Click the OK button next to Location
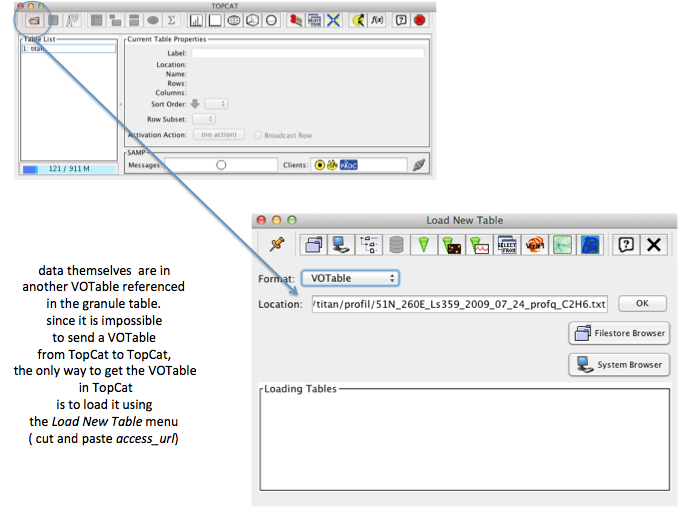 click(x=642, y=303)
